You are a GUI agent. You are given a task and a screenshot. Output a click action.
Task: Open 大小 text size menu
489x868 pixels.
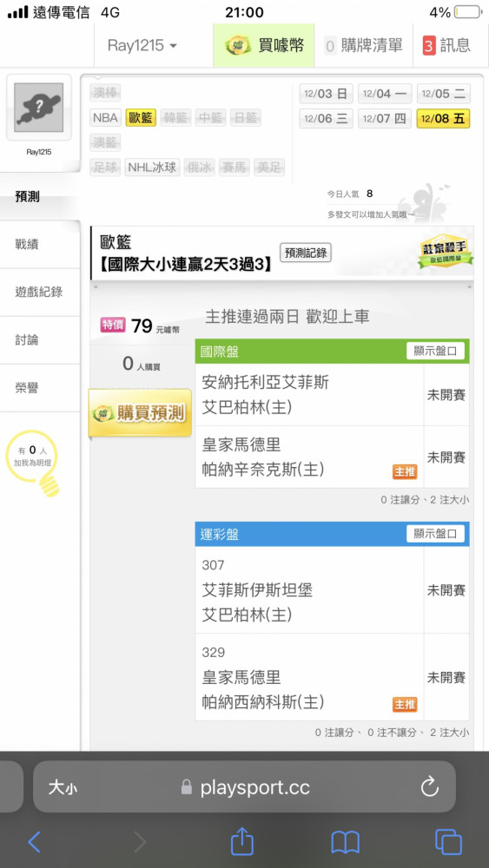coord(63,787)
